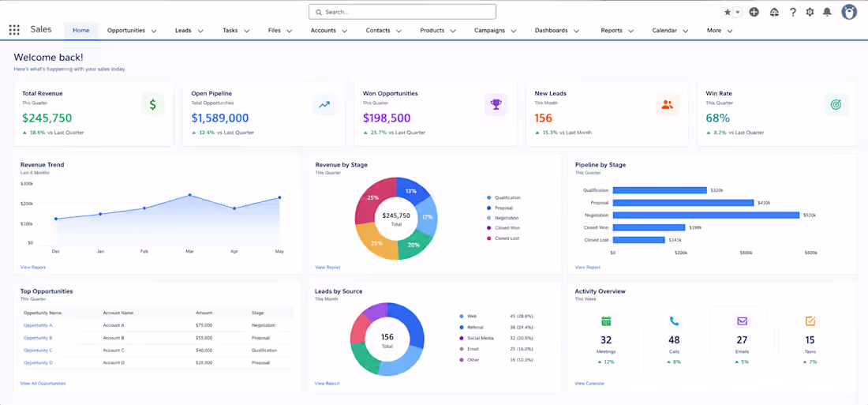This screenshot has width=868, height=405.
Task: Click the Open Pipeline trend arrow icon
Action: pyautogui.click(x=324, y=104)
